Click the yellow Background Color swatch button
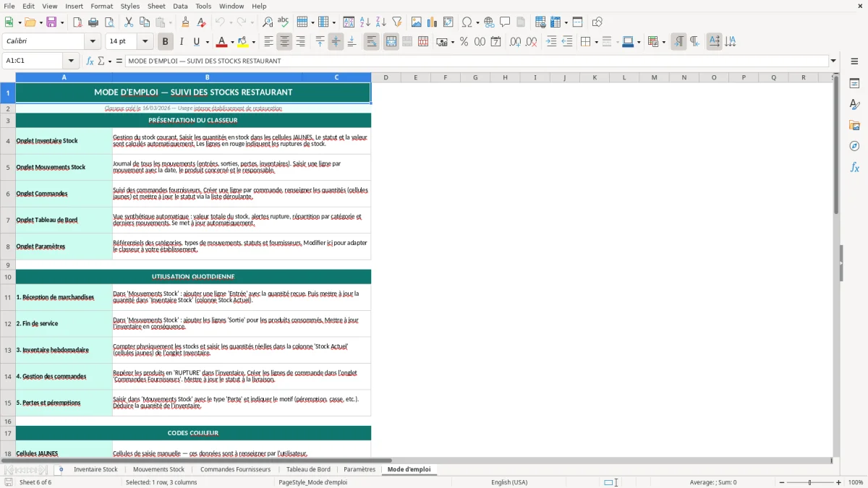The image size is (868, 488). (x=243, y=42)
